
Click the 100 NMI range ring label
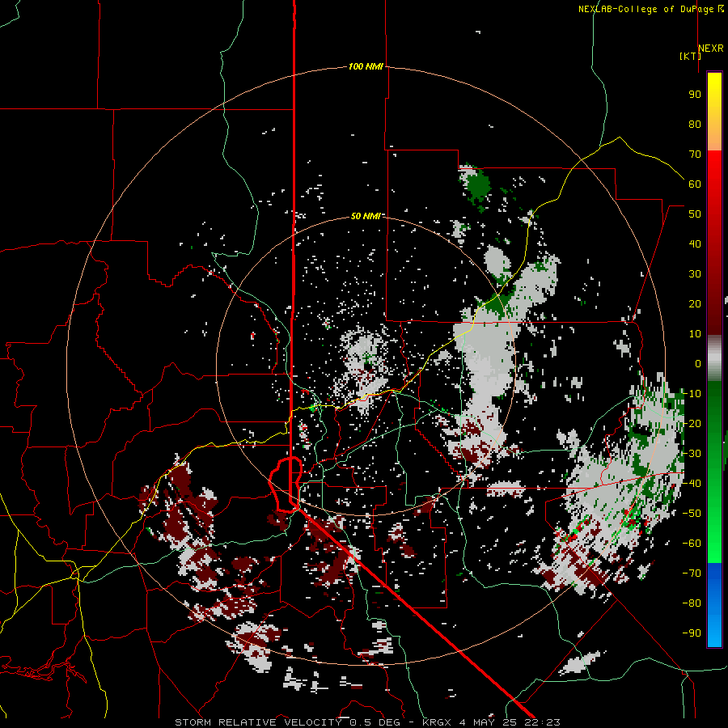point(366,67)
